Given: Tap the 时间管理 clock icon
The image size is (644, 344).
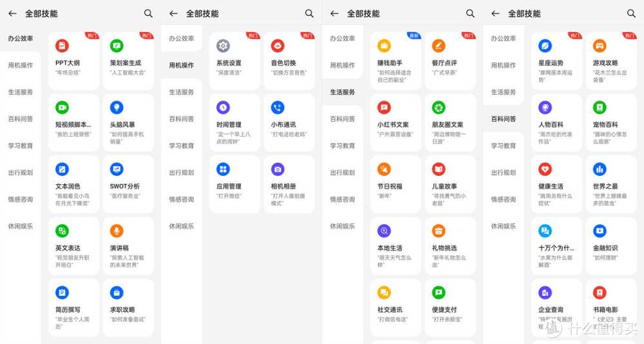Looking at the screenshot, I should pyautogui.click(x=223, y=108).
